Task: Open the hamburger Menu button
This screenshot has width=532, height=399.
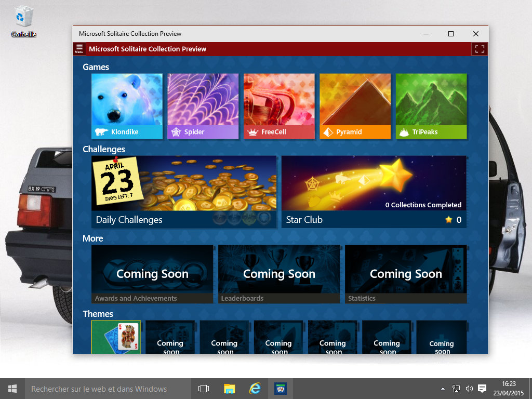Action: coord(79,49)
